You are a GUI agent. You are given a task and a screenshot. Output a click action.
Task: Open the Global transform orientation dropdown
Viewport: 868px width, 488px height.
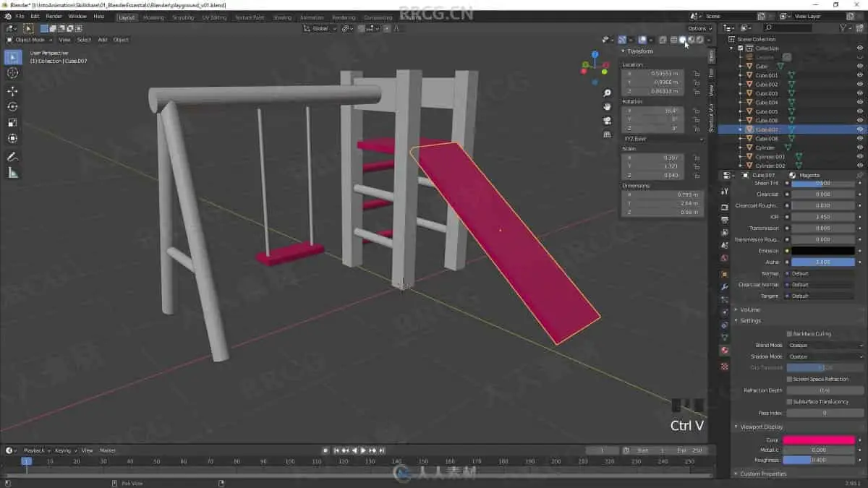coord(320,28)
